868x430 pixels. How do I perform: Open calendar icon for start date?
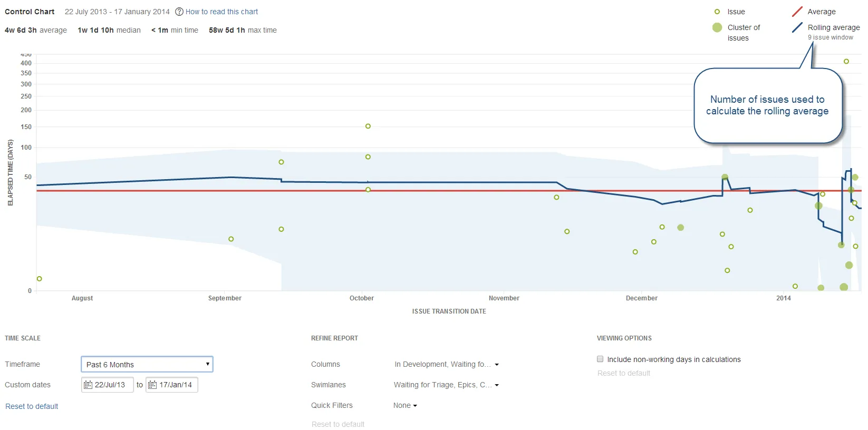coord(88,385)
